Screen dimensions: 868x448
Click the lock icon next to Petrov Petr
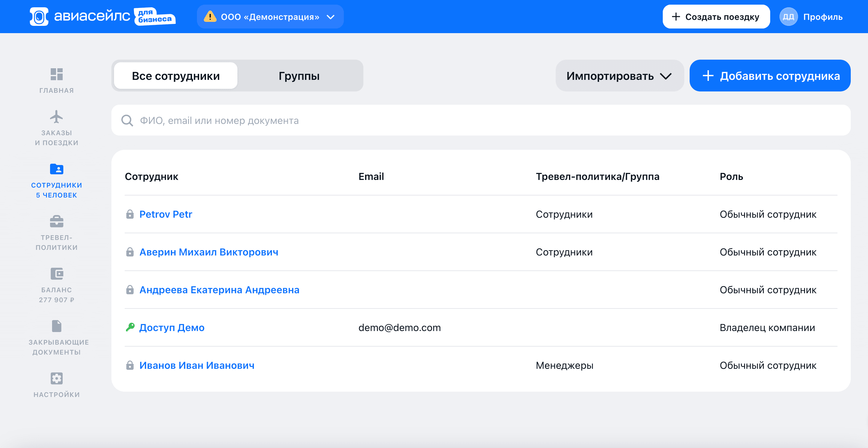click(x=130, y=214)
